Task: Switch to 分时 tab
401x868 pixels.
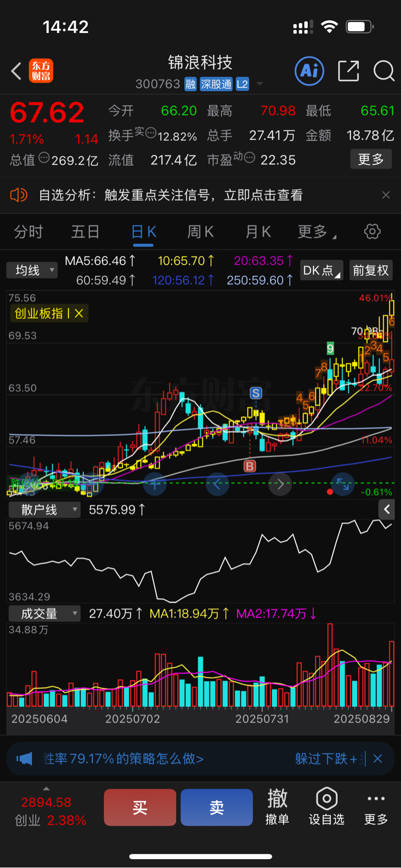Action: (28, 232)
